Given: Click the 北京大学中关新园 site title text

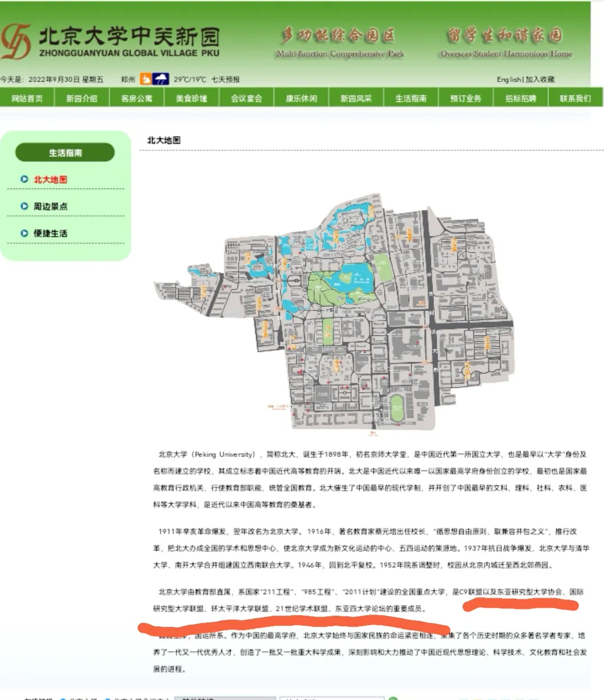Looking at the screenshot, I should pyautogui.click(x=129, y=37).
